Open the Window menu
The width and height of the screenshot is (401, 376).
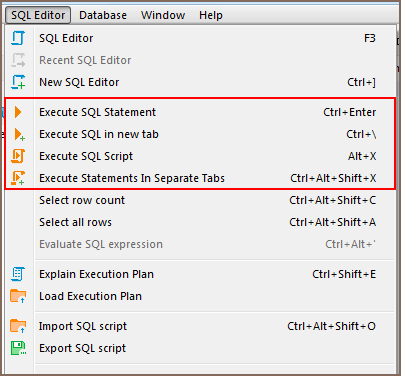163,15
